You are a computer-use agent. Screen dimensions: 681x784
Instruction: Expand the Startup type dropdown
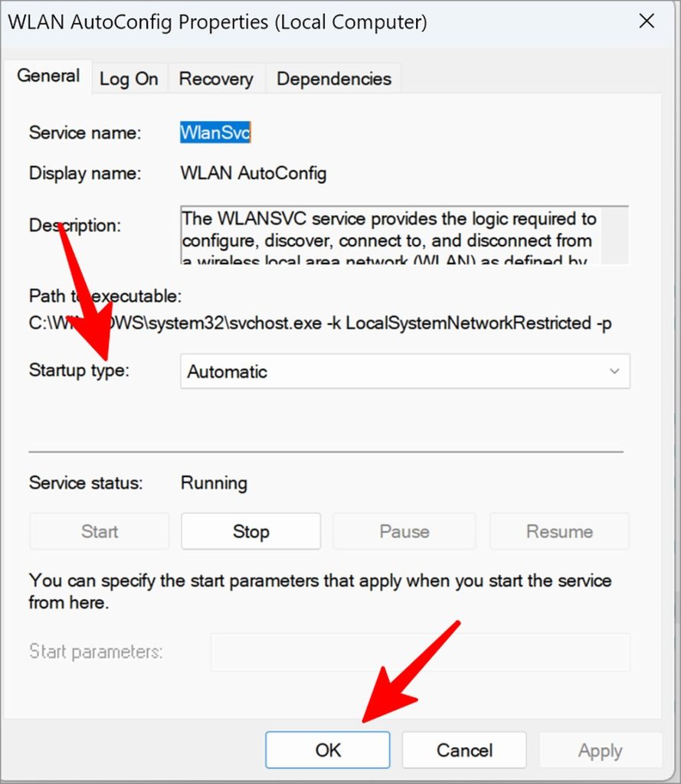click(x=404, y=371)
